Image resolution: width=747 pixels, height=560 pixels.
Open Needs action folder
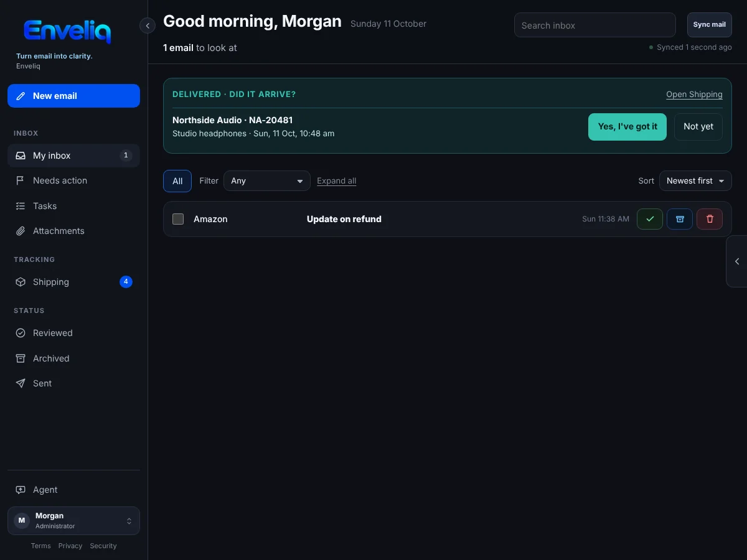[73, 180]
